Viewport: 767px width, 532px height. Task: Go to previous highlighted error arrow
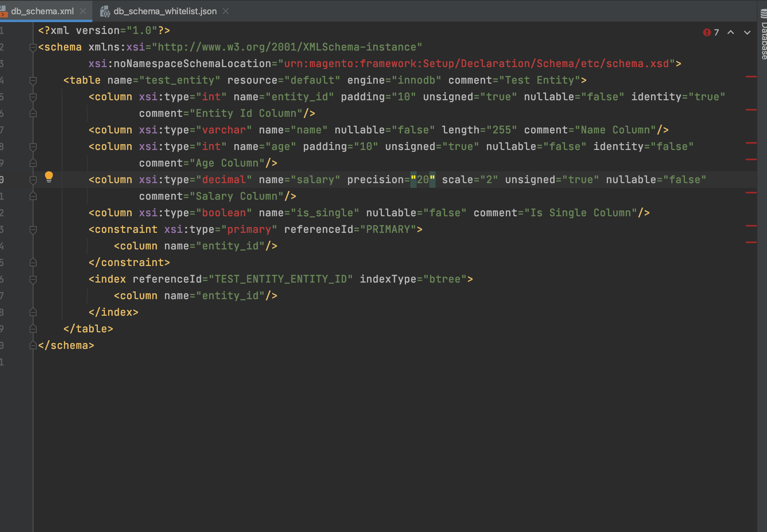(x=731, y=32)
